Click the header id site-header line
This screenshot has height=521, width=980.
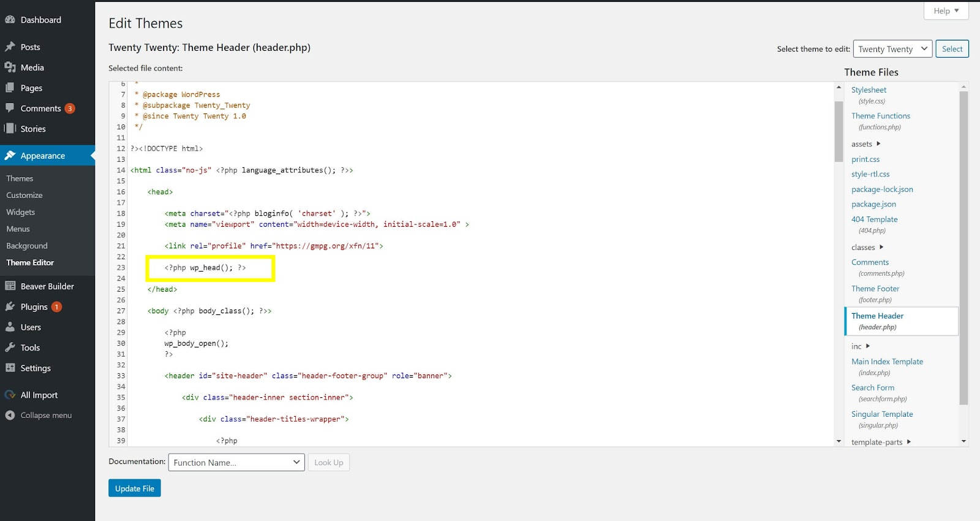point(308,376)
